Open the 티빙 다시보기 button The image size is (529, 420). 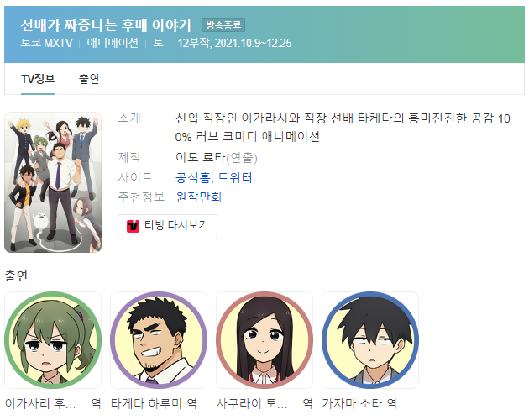click(x=167, y=227)
